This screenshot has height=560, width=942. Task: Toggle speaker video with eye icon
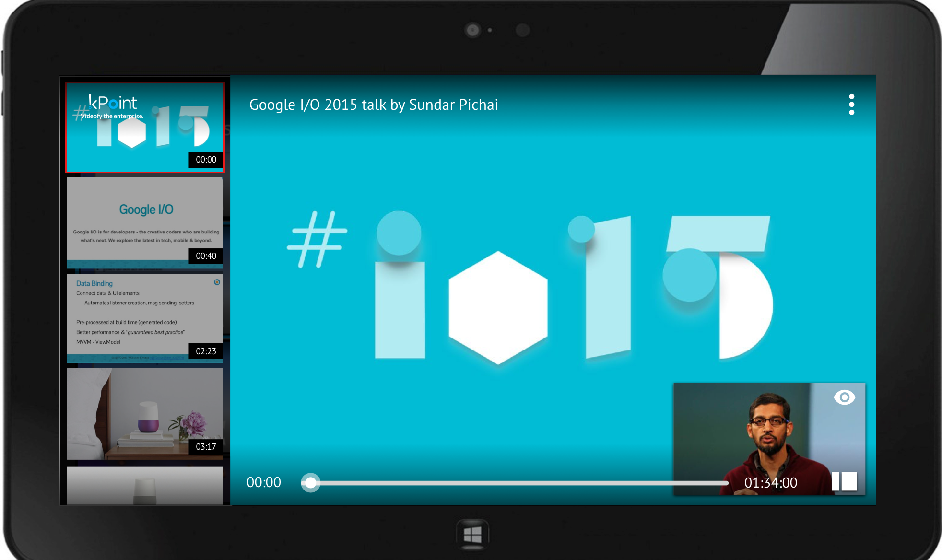(844, 397)
